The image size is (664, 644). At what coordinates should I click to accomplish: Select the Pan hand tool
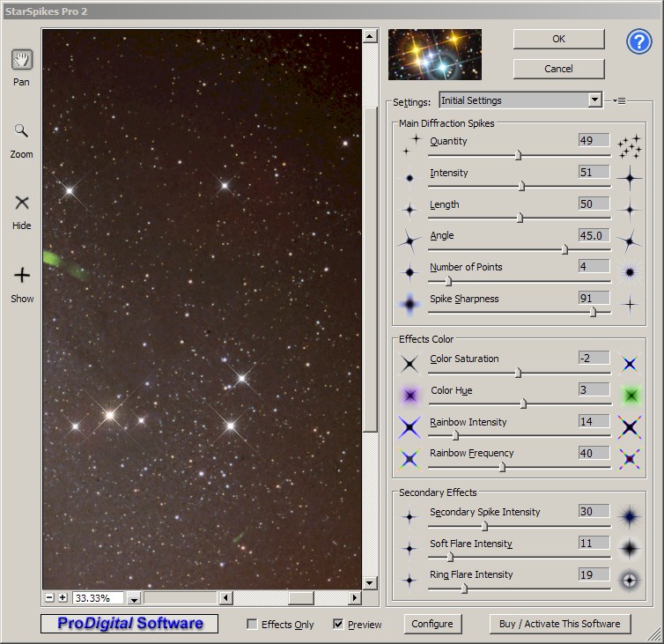click(x=22, y=60)
